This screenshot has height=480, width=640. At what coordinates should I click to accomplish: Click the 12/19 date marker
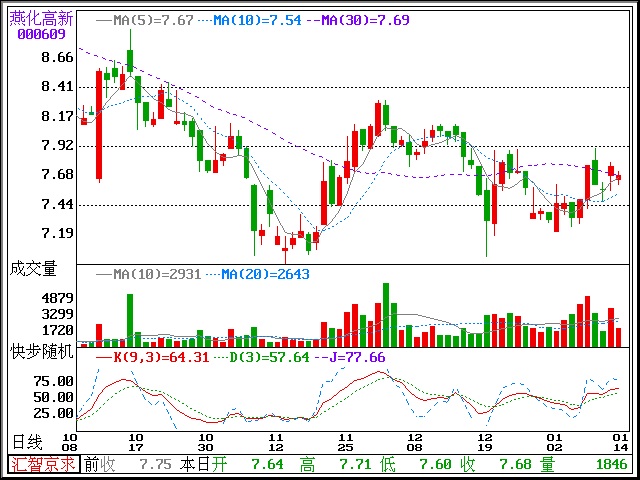pyautogui.click(x=485, y=442)
